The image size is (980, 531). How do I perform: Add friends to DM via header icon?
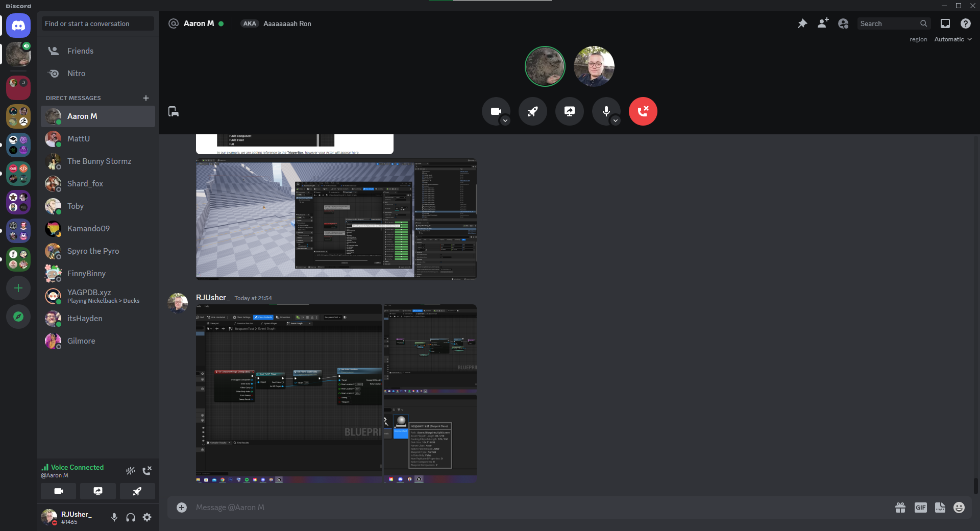point(823,23)
